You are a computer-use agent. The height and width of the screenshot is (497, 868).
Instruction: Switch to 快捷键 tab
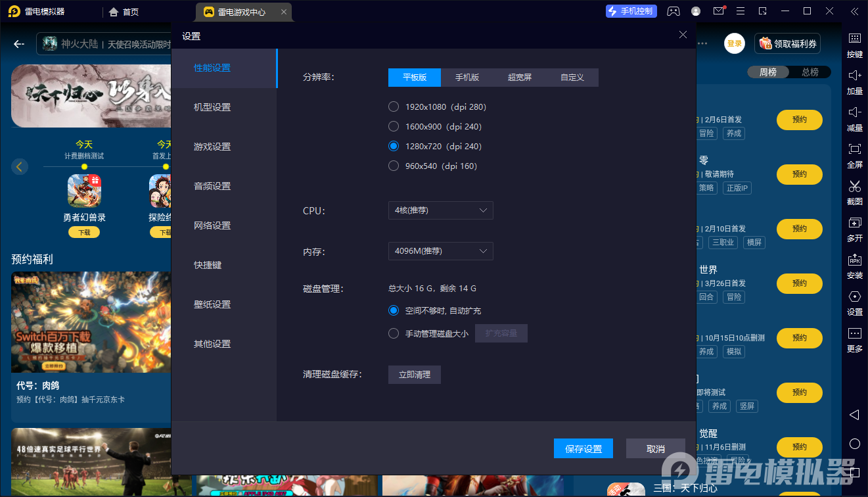point(224,266)
